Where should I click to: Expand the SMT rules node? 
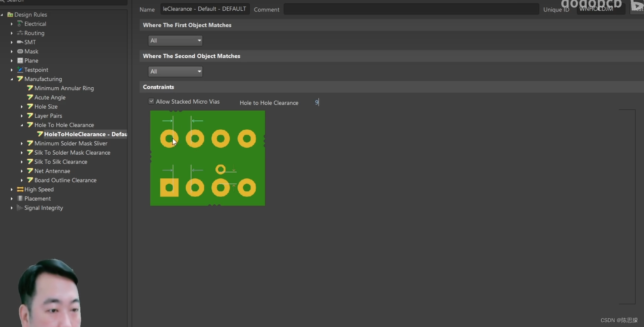12,42
